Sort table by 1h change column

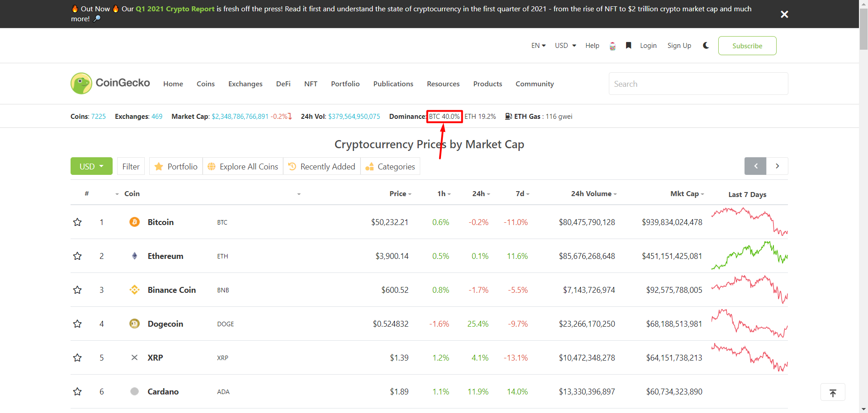pyautogui.click(x=444, y=193)
